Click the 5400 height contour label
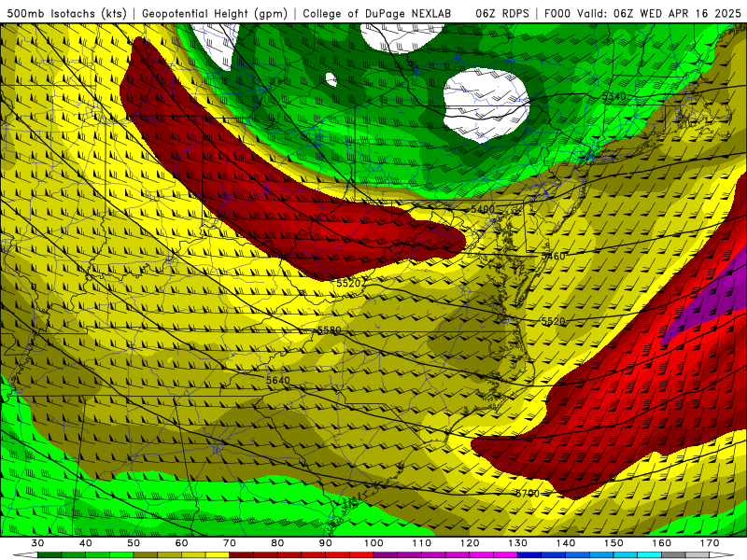 483,209
